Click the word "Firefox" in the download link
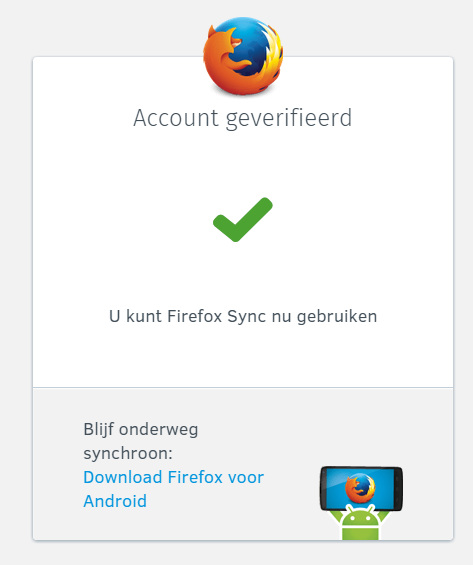473x565 pixels. pyautogui.click(x=194, y=477)
